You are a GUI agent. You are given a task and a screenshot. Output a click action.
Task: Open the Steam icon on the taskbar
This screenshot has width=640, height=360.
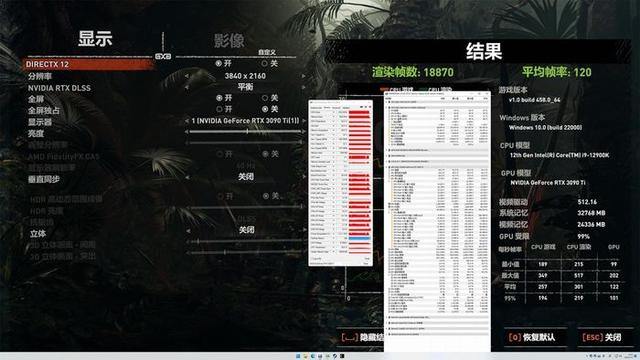click(x=335, y=356)
